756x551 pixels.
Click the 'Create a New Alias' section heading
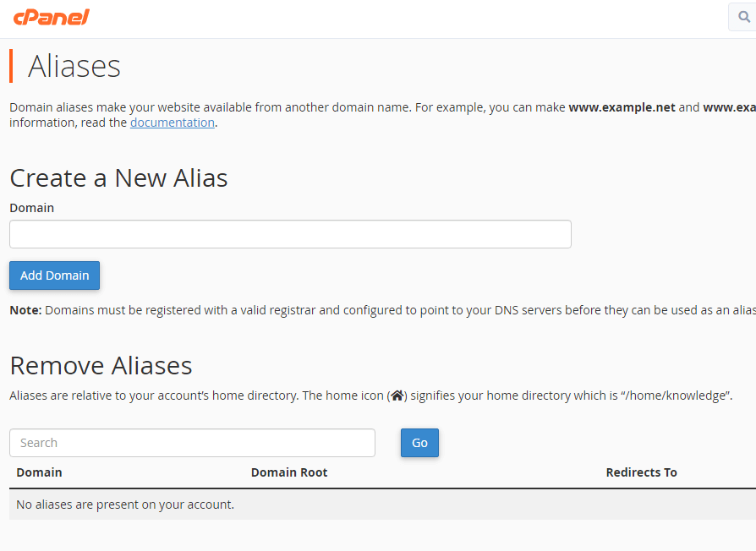point(118,178)
